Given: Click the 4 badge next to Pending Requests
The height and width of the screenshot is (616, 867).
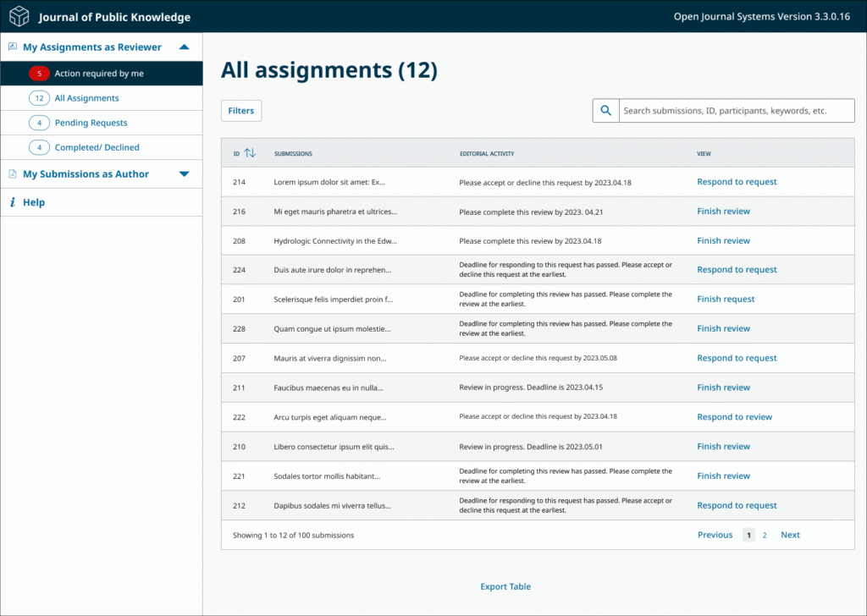Looking at the screenshot, I should pyautogui.click(x=39, y=123).
